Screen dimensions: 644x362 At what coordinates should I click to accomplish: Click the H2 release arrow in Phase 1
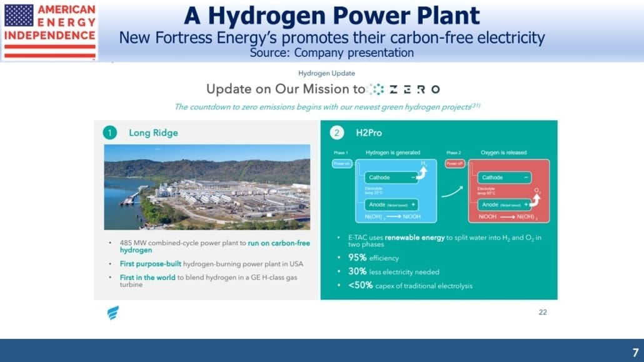(x=422, y=173)
